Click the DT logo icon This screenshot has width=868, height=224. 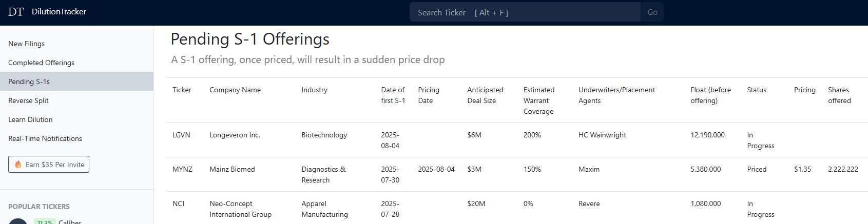click(16, 12)
